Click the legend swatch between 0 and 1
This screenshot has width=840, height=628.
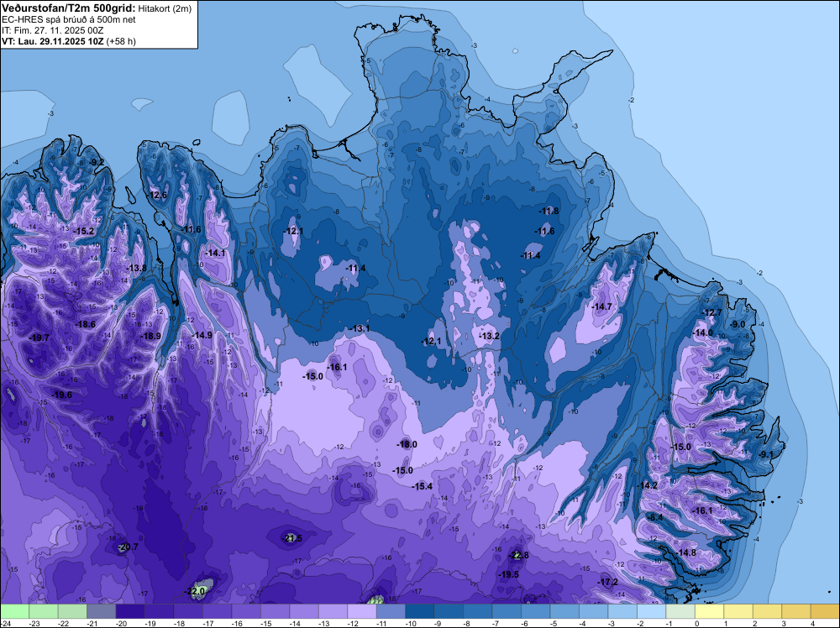[x=709, y=611]
